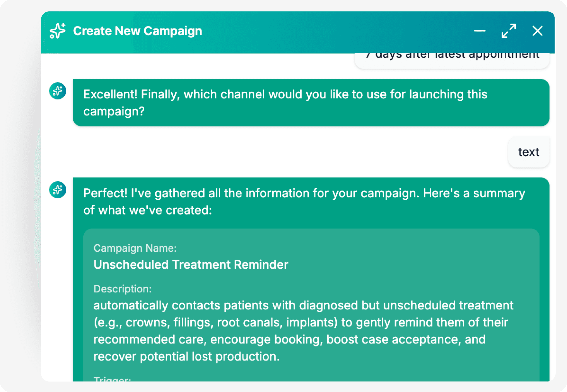Select the 'text' user reply bubble
The height and width of the screenshot is (392, 567).
528,152
